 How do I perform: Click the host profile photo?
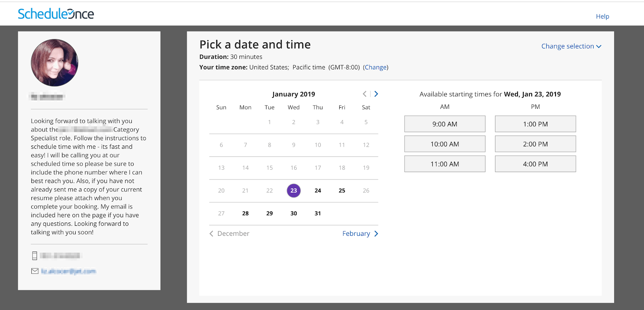pyautogui.click(x=54, y=62)
